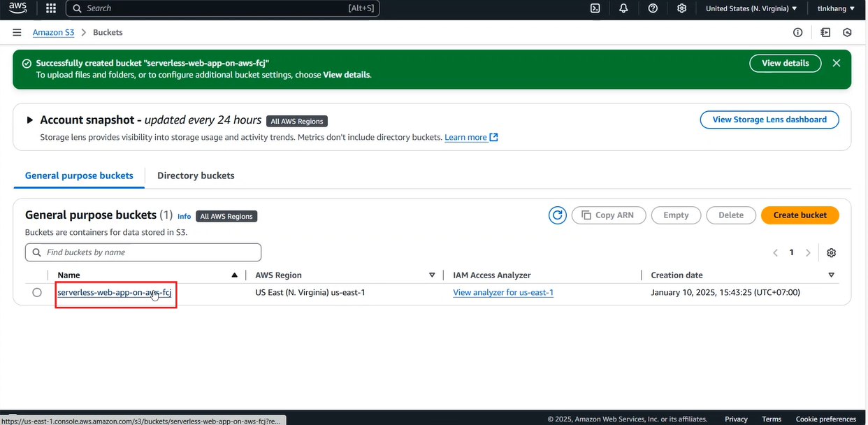868x425 pixels.
Task: Open the AWS services grid menu
Action: click(51, 8)
